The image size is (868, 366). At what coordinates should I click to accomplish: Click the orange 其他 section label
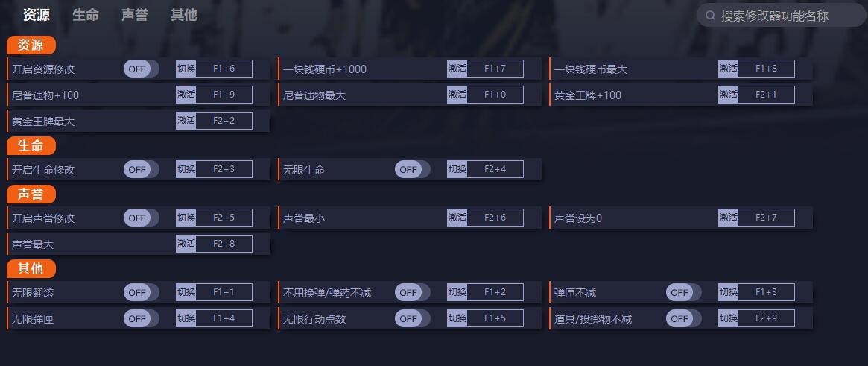pyautogui.click(x=31, y=268)
